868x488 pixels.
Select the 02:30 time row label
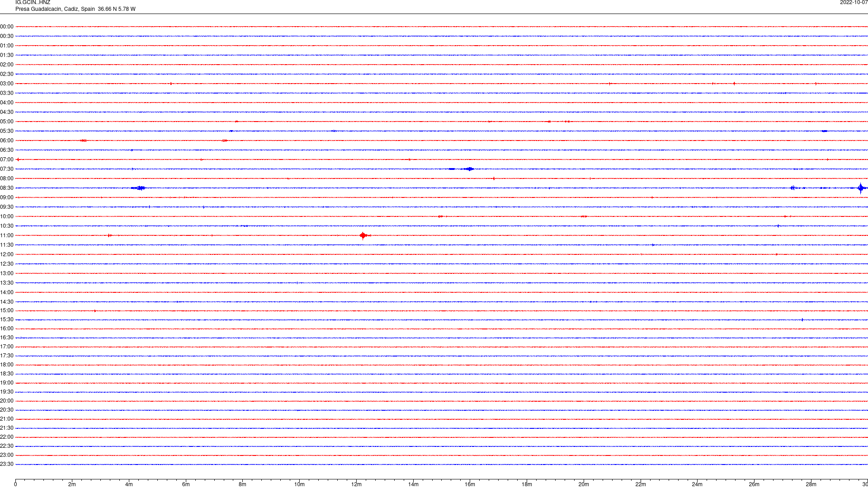(7, 74)
